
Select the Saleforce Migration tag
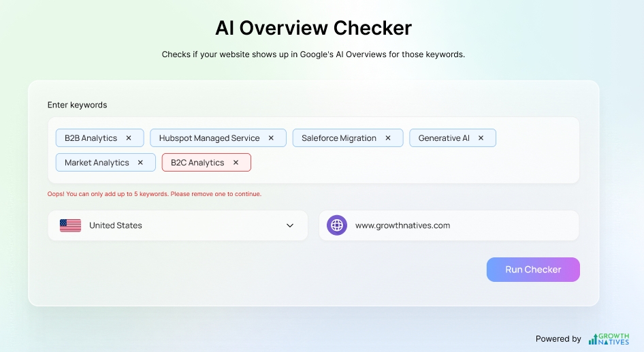point(348,138)
